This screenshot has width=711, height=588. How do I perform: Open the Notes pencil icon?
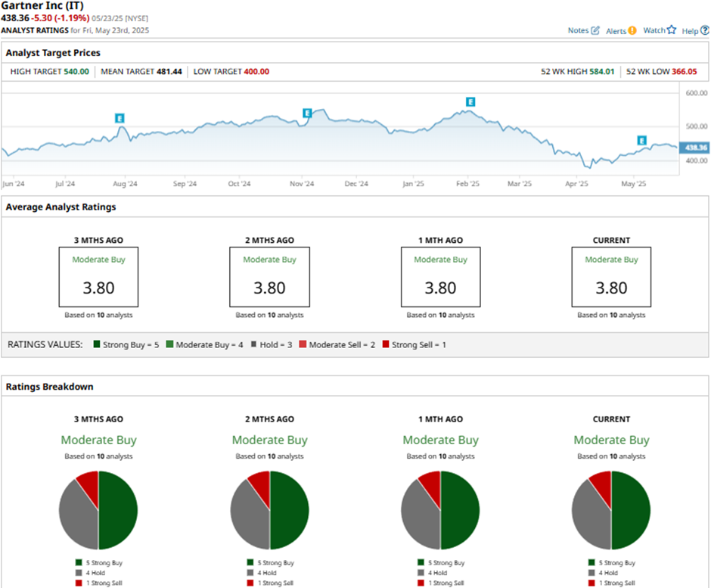click(595, 30)
